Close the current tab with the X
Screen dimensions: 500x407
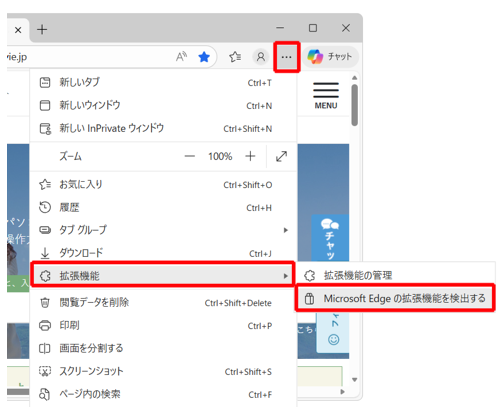tap(18, 30)
